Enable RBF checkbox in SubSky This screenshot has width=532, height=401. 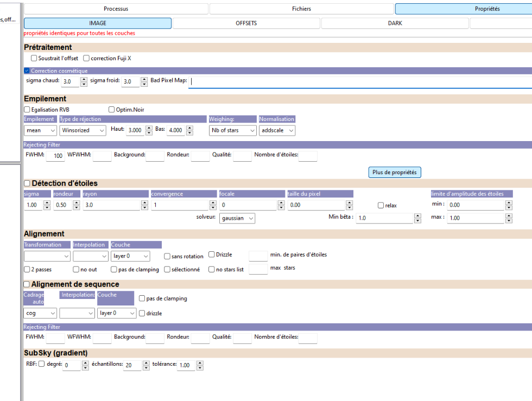tap(41, 364)
